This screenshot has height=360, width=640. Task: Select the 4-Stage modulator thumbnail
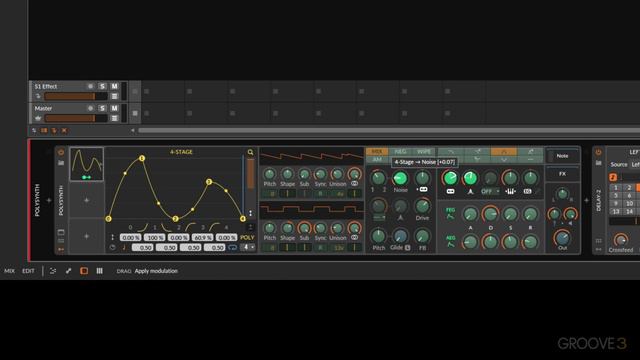tap(87, 164)
